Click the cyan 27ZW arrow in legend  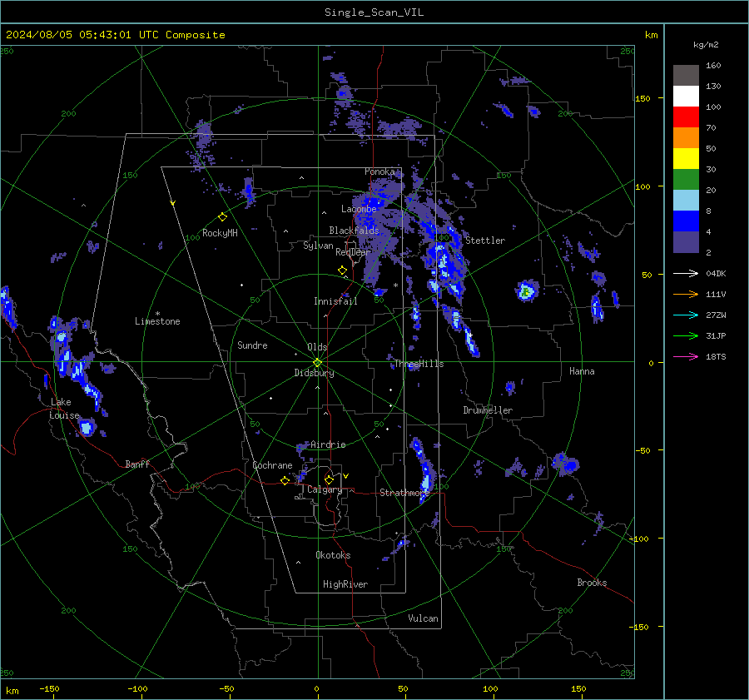(686, 315)
